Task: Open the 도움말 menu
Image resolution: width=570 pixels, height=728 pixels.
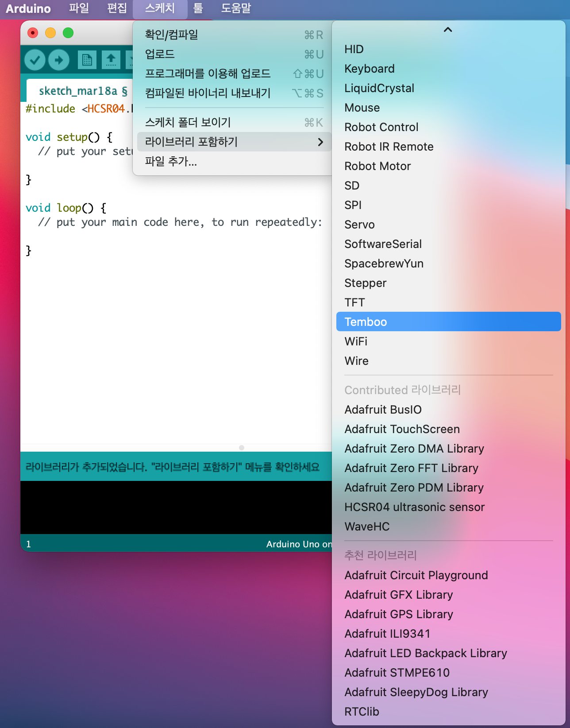Action: click(x=236, y=8)
